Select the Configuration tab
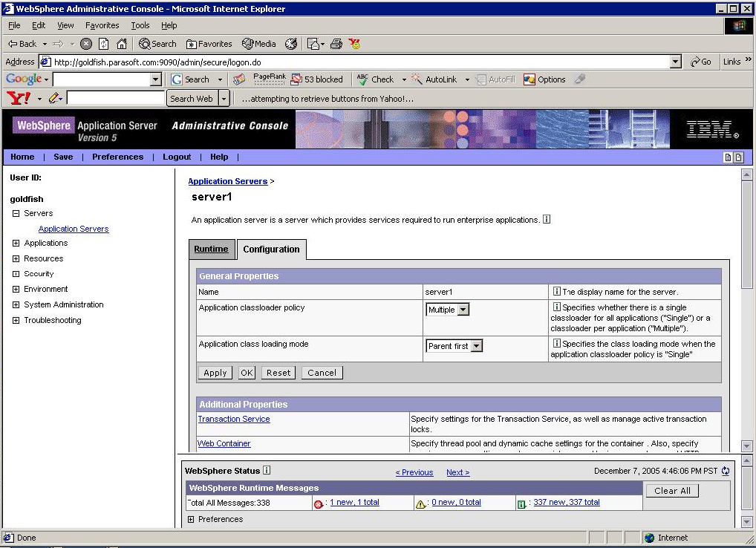The height and width of the screenshot is (548, 756). [272, 249]
